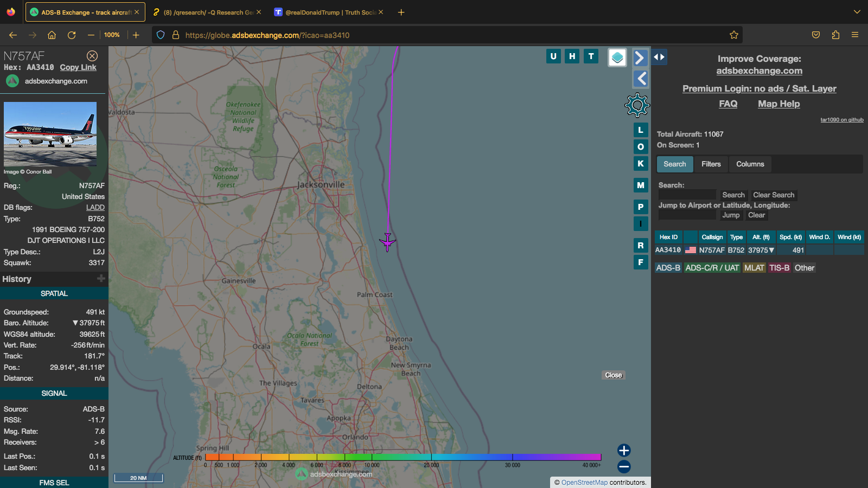Open a new browser tab
The image size is (868, 488).
pyautogui.click(x=401, y=12)
